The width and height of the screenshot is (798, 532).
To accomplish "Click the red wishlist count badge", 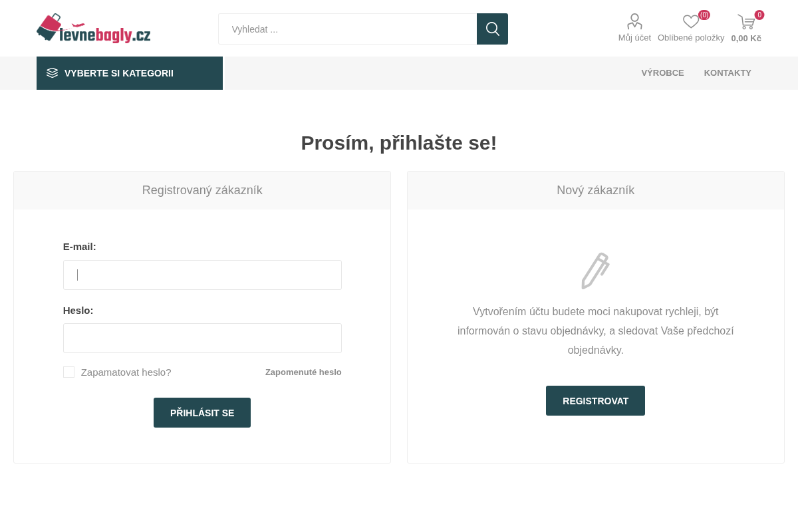I will pos(704,15).
